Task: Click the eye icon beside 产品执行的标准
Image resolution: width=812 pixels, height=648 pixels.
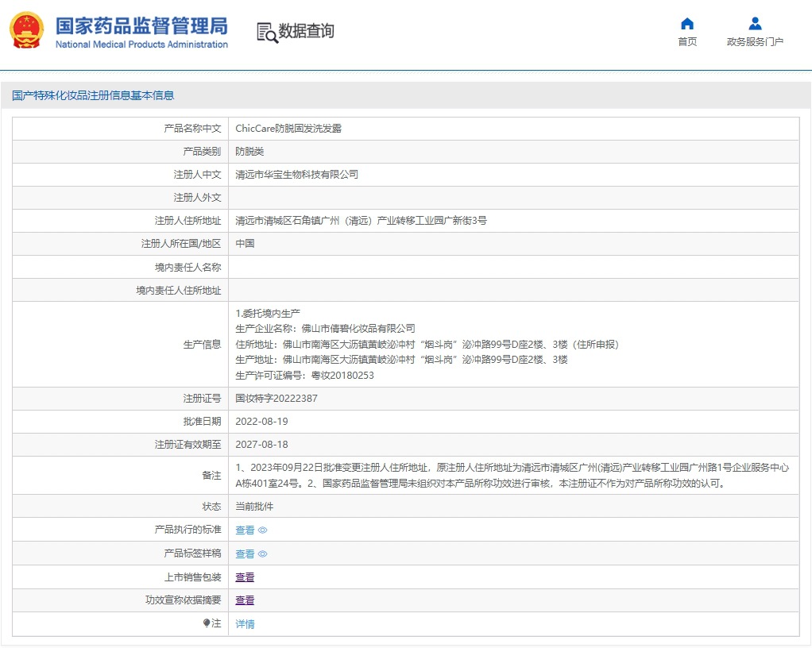Action: [263, 530]
